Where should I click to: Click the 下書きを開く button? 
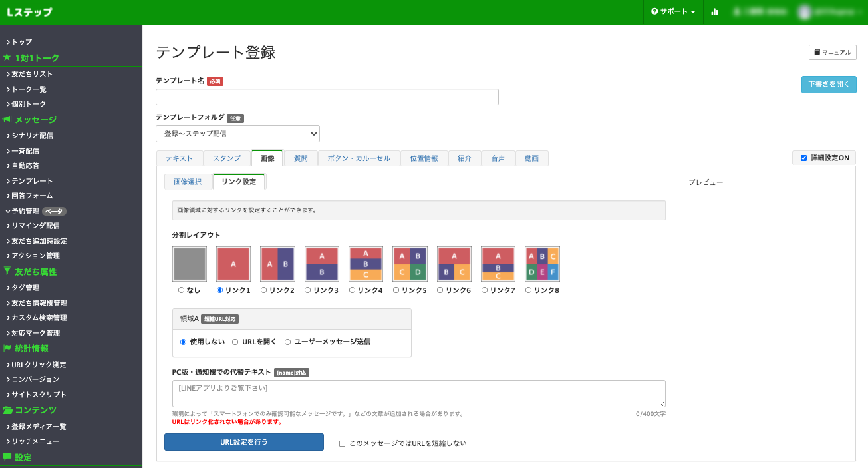tap(828, 85)
